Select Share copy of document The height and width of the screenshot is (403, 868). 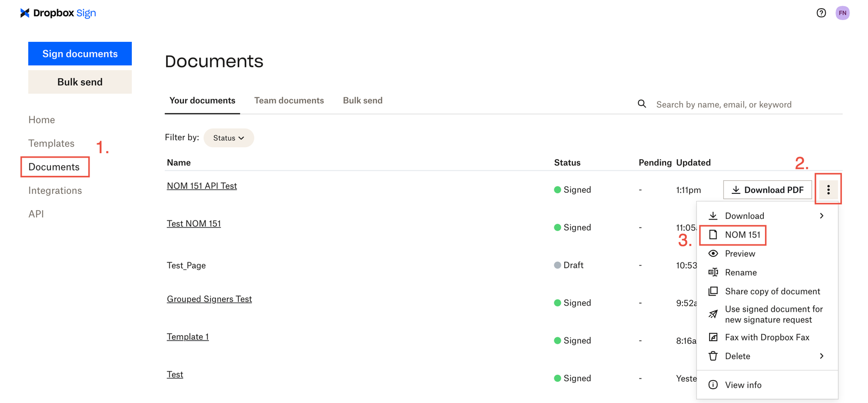point(767,291)
